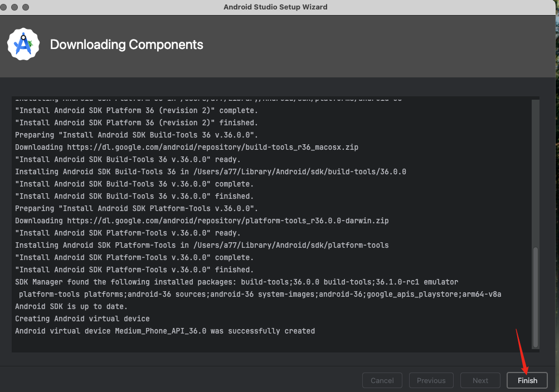
Task: Click the yellow minimize window button
Action: [14, 7]
